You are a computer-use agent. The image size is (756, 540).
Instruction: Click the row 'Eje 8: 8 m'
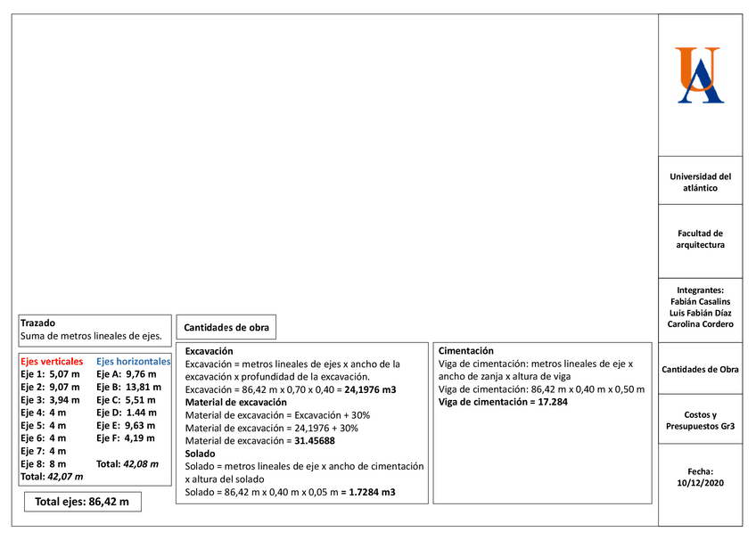(44, 464)
